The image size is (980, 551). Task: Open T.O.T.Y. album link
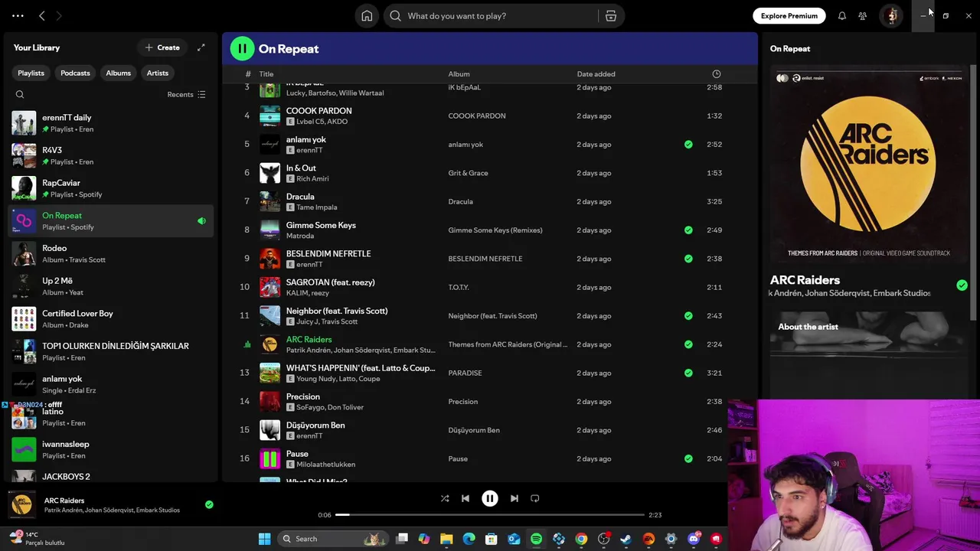tap(459, 288)
